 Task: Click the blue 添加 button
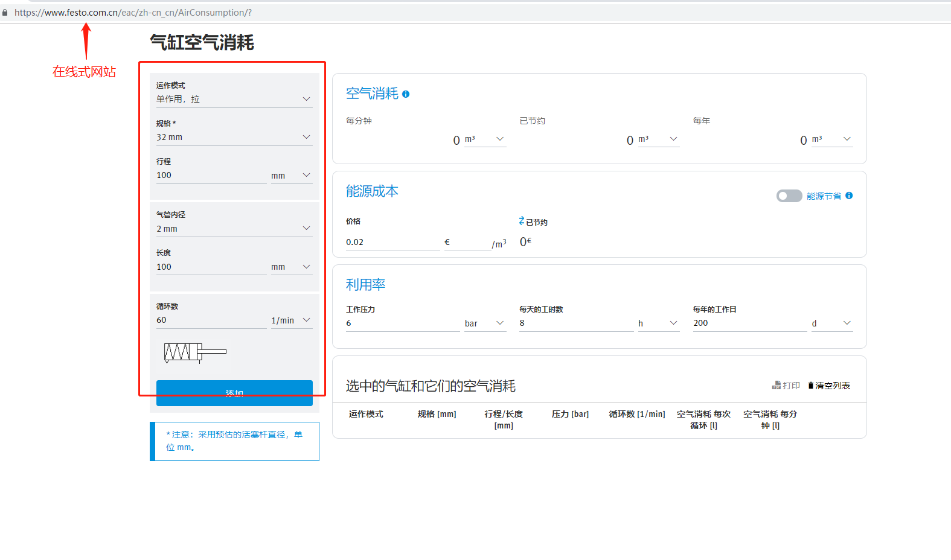click(234, 393)
